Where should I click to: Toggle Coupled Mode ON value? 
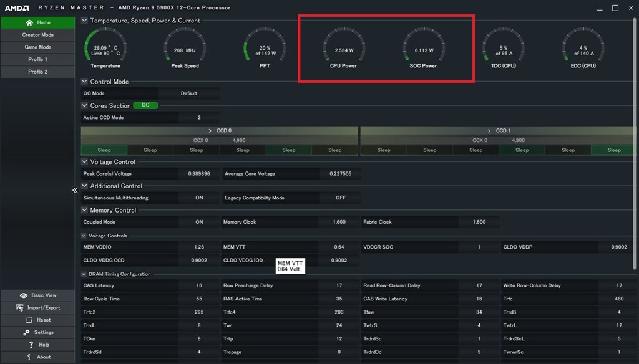(199, 222)
